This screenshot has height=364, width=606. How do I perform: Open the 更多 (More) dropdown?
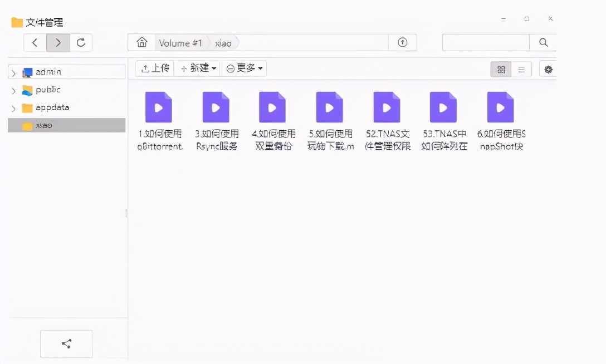pos(243,68)
